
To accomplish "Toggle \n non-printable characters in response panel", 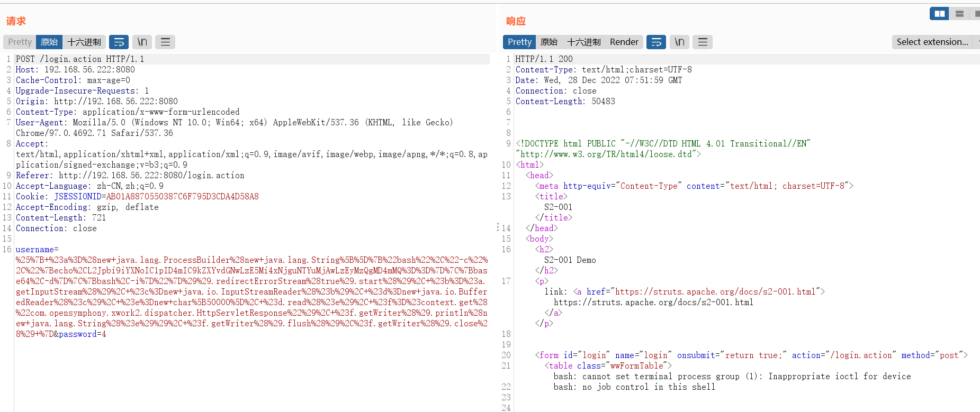I will click(680, 42).
